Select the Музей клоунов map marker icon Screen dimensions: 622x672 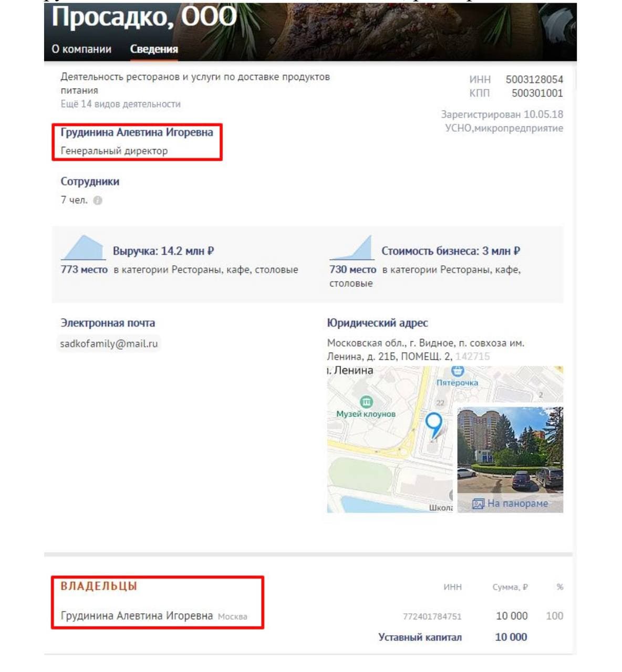(366, 402)
